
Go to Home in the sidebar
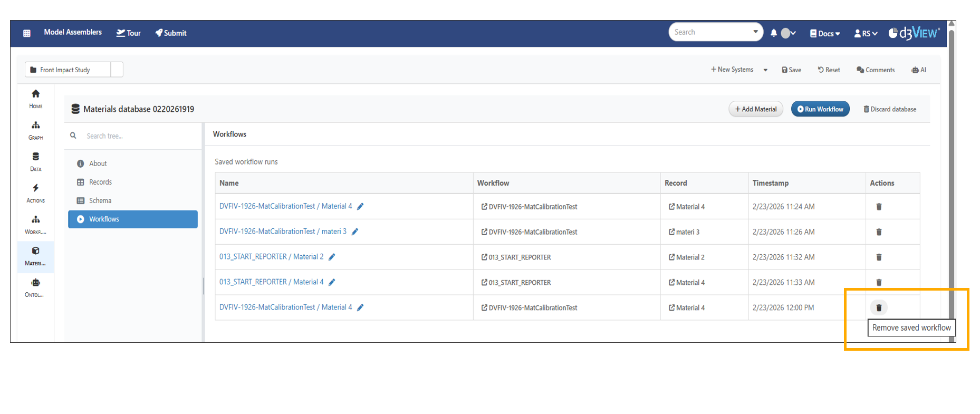35,99
